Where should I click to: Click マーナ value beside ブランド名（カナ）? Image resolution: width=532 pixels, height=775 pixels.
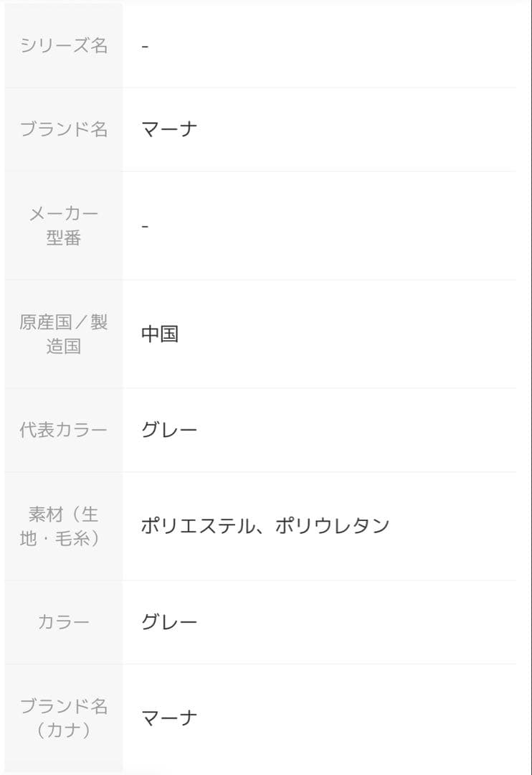168,718
